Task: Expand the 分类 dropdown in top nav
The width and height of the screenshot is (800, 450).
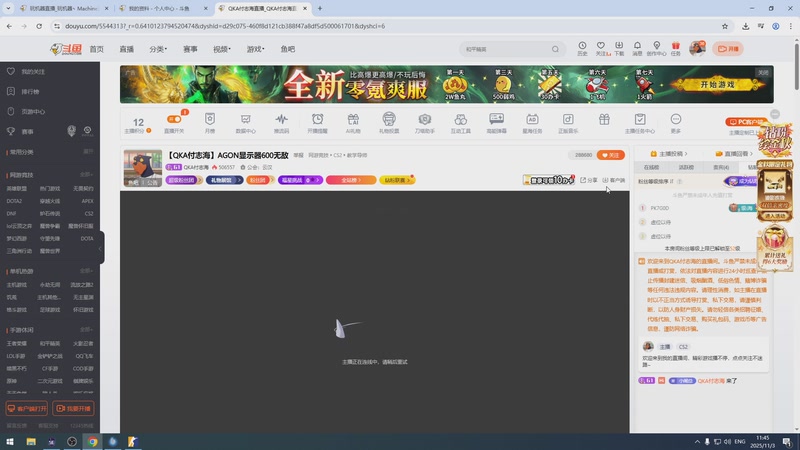Action: 158,49
